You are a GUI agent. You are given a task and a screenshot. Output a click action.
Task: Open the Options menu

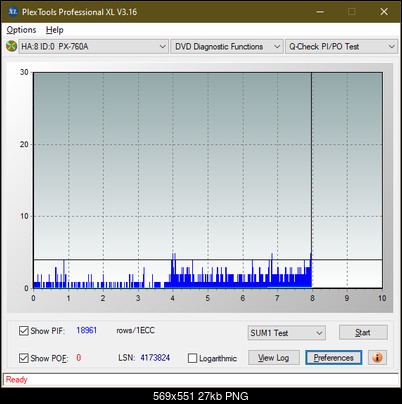pyautogui.click(x=21, y=30)
